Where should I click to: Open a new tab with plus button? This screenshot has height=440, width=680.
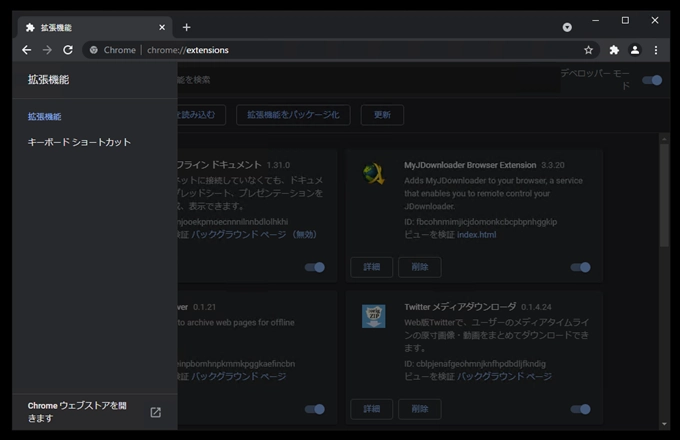186,27
